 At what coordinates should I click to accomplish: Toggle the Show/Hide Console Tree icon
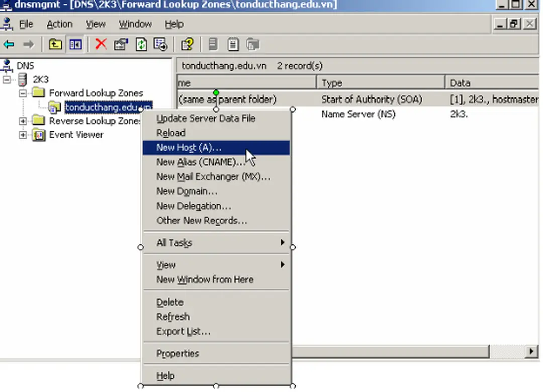(x=75, y=45)
